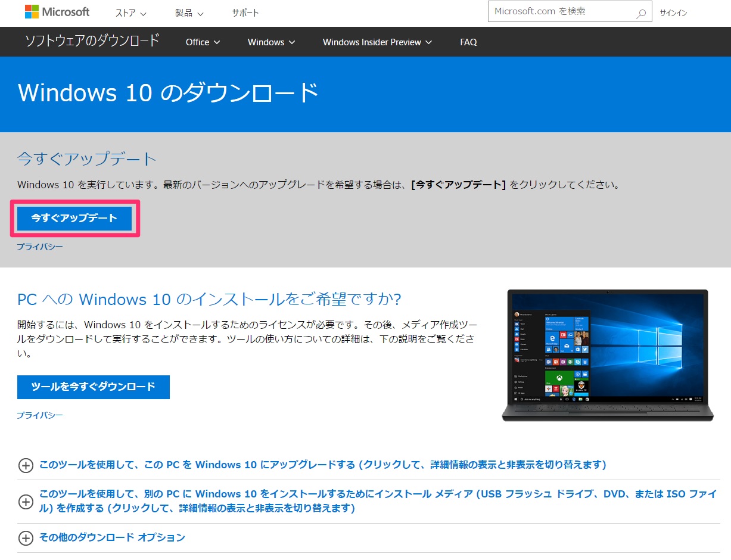
Task: Click PC への Windows 10 のインストール heading
Action: click(x=210, y=299)
